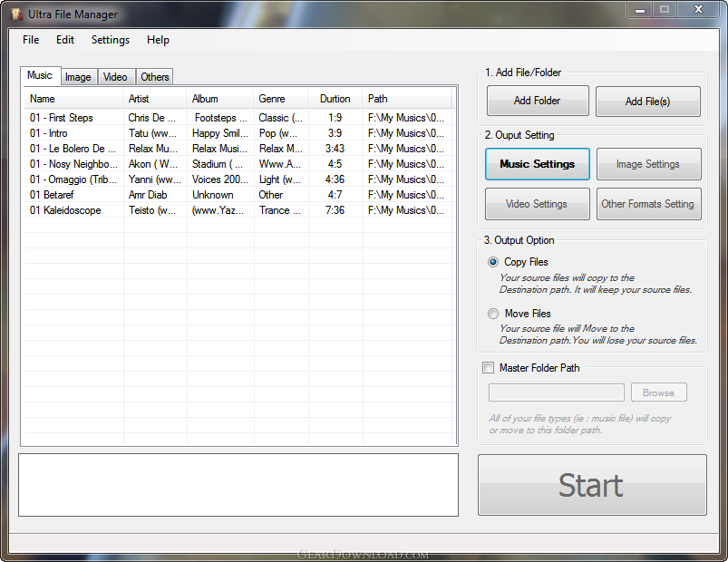Click the big Start button

tap(592, 485)
